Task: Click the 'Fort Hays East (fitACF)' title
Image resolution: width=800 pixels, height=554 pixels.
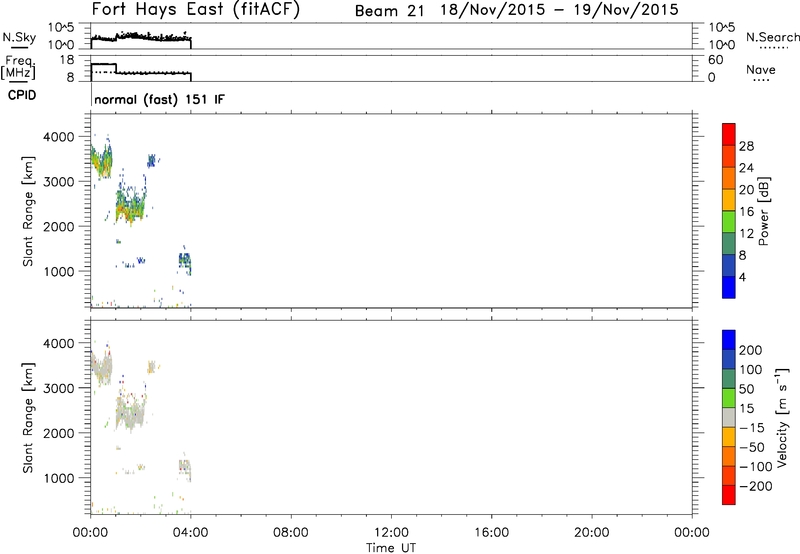Action: pyautogui.click(x=196, y=10)
